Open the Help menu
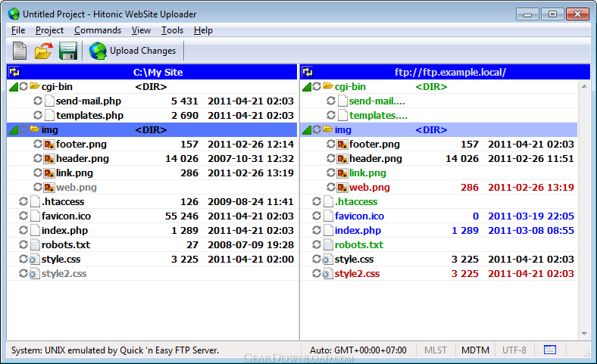 pyautogui.click(x=203, y=30)
